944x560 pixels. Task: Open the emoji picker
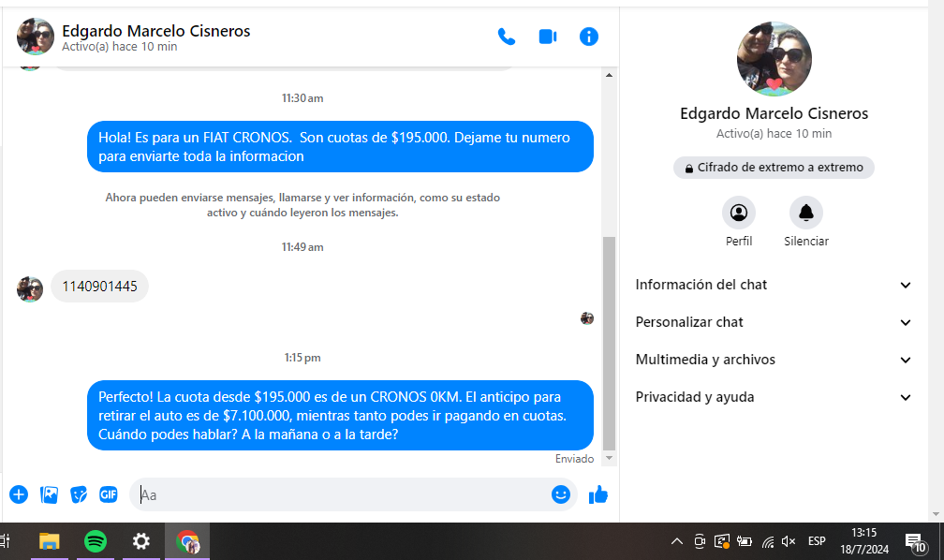[x=561, y=494]
